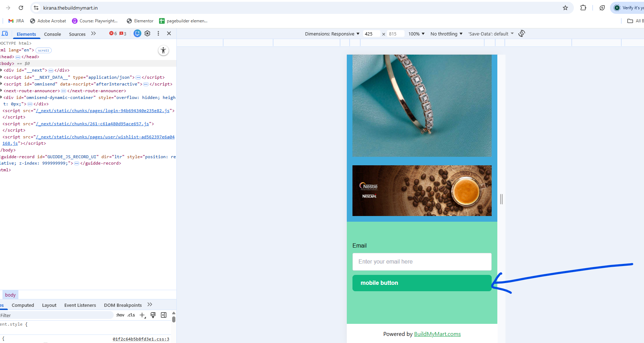Expand the __NEXT_DATA__ script node

(x=1, y=77)
